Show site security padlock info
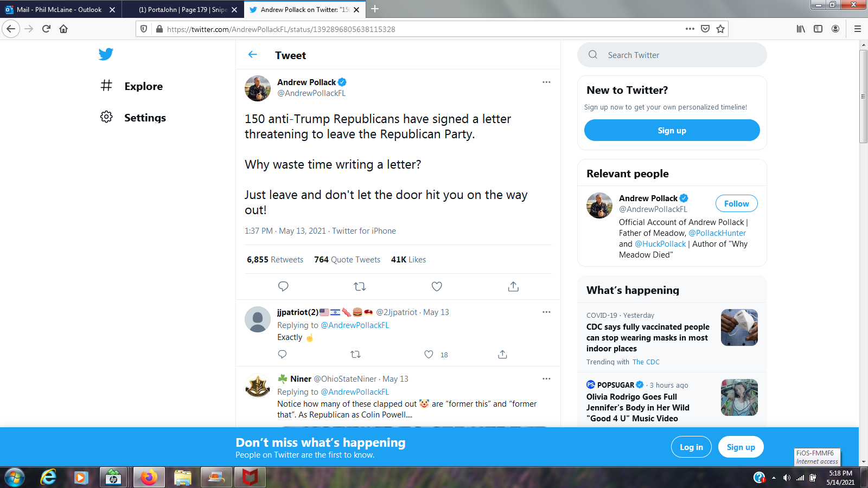Viewport: 868px width, 488px height. (x=159, y=29)
